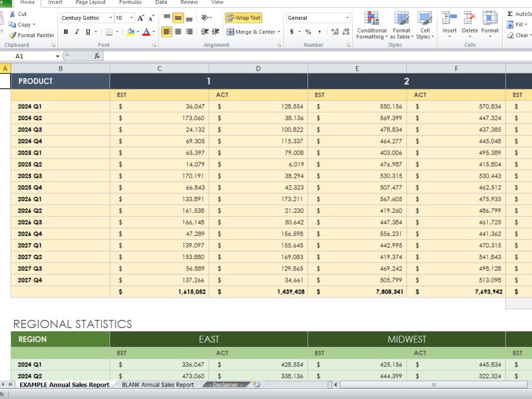Open Cell Styles gallery
This screenshot has width=532, height=399.
pyautogui.click(x=425, y=25)
